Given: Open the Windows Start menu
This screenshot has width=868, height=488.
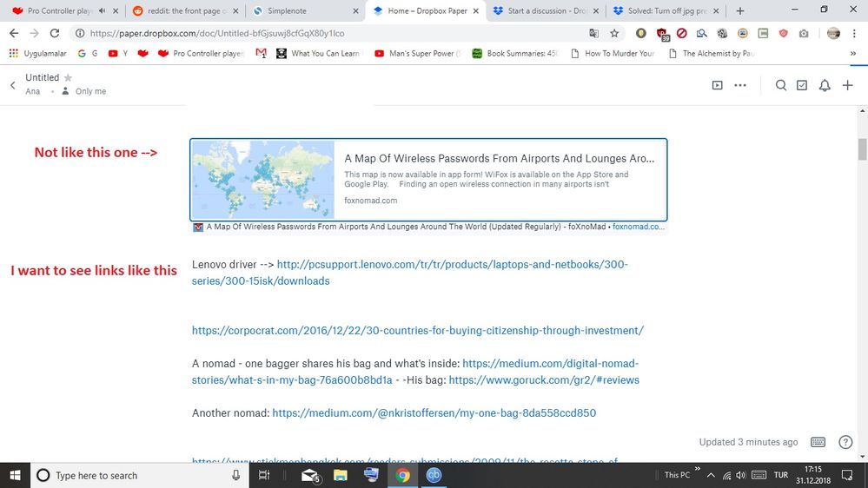Looking at the screenshot, I should [x=15, y=475].
